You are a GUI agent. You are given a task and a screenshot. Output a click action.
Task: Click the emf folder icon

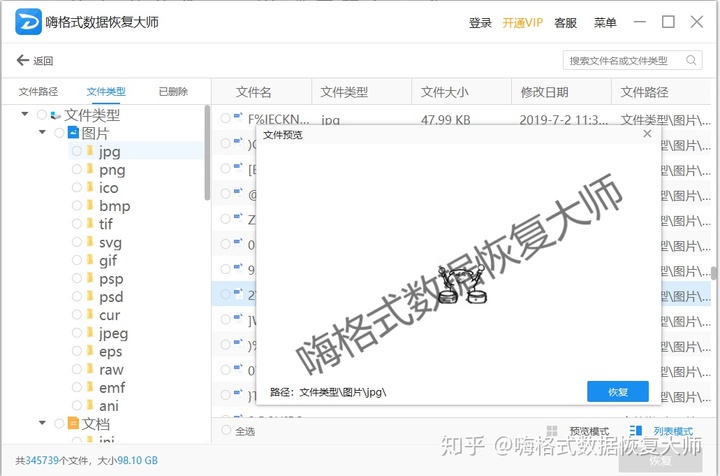click(x=90, y=386)
